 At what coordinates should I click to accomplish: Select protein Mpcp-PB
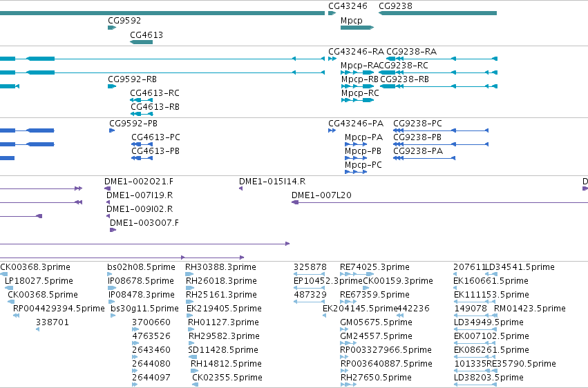(x=363, y=151)
